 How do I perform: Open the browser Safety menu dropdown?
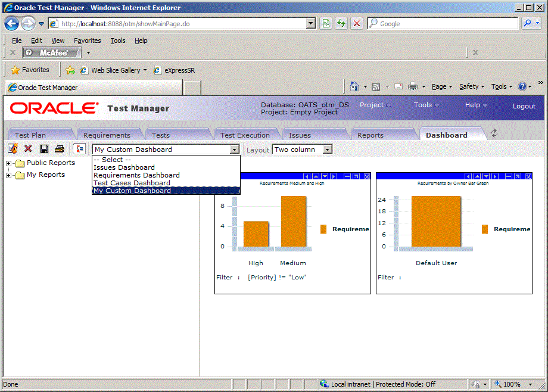[472, 86]
